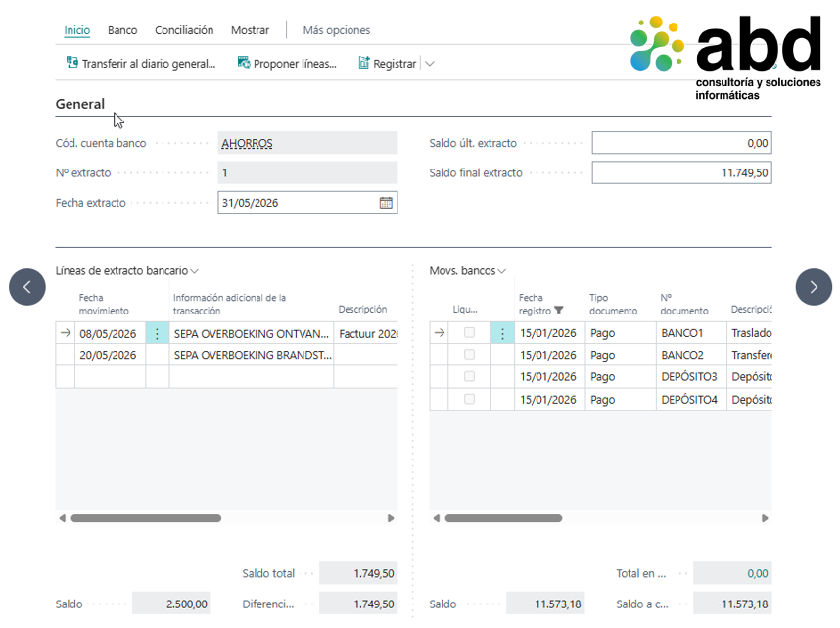Open the Banco tab

coord(122,30)
